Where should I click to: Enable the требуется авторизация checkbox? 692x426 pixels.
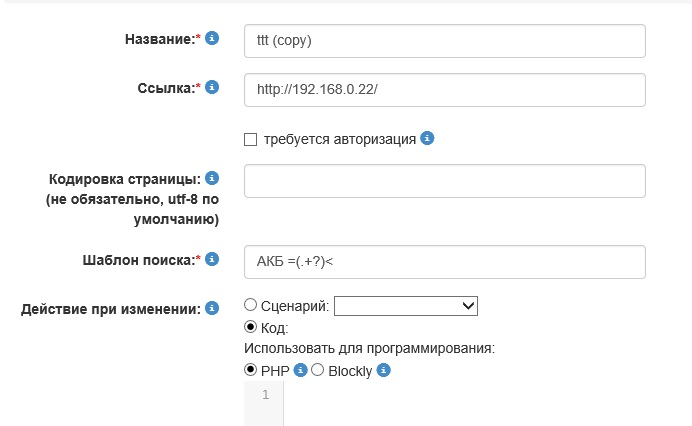(x=251, y=139)
